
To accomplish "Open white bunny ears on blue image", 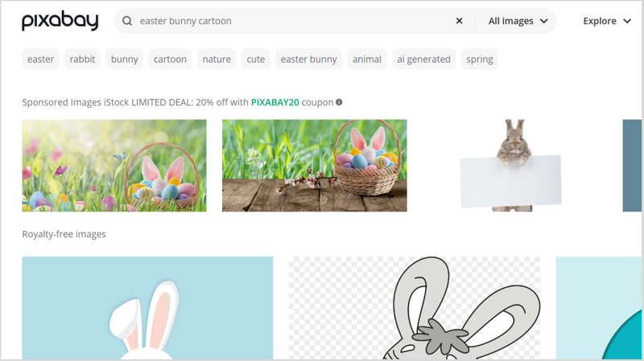I will click(x=147, y=308).
